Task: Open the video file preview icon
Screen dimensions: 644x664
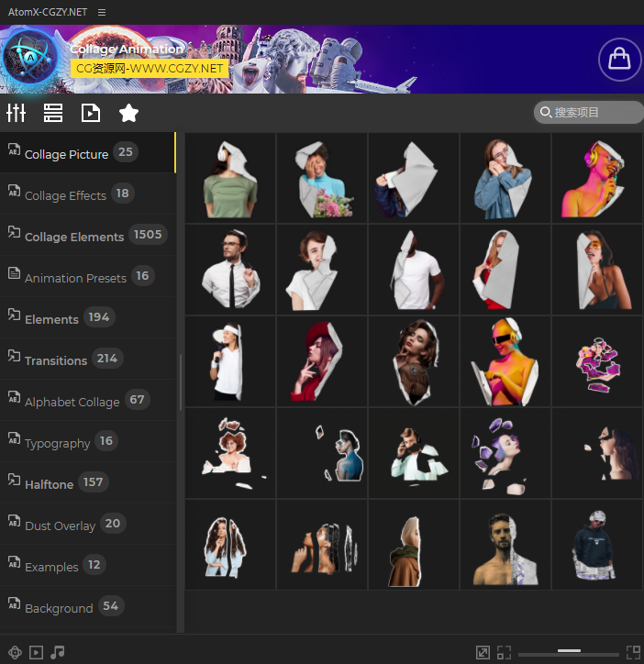Action: point(90,113)
